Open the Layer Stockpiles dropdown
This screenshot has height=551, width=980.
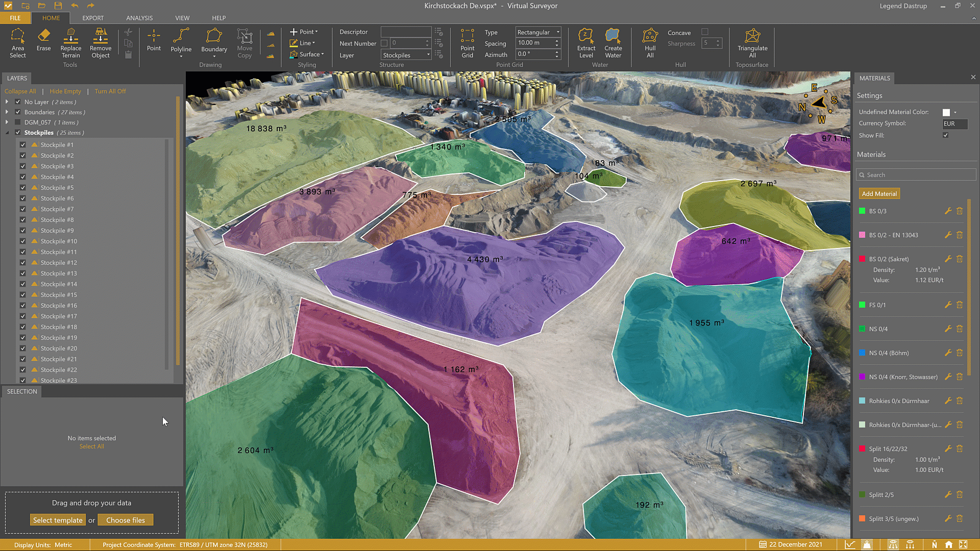click(406, 55)
